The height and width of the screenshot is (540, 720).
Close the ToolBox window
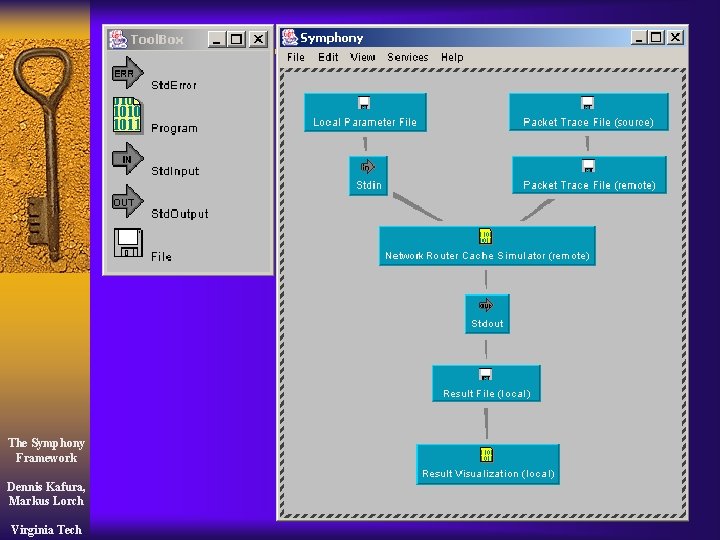[259, 39]
